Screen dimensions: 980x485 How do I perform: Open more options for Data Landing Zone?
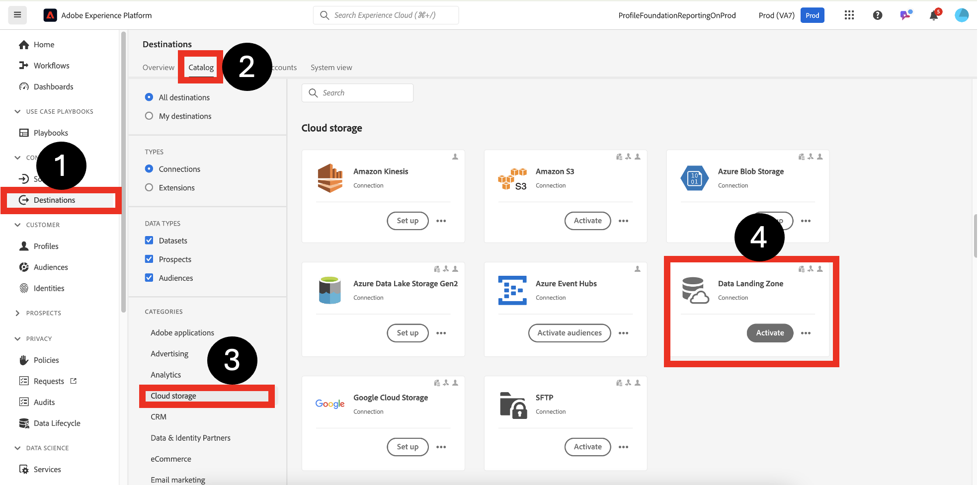(806, 333)
